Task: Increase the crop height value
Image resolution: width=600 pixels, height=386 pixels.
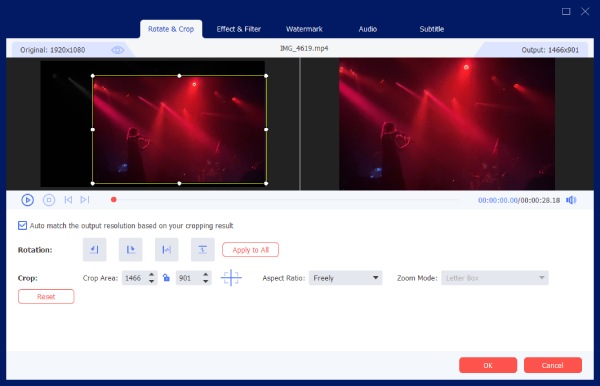Action: click(x=205, y=275)
